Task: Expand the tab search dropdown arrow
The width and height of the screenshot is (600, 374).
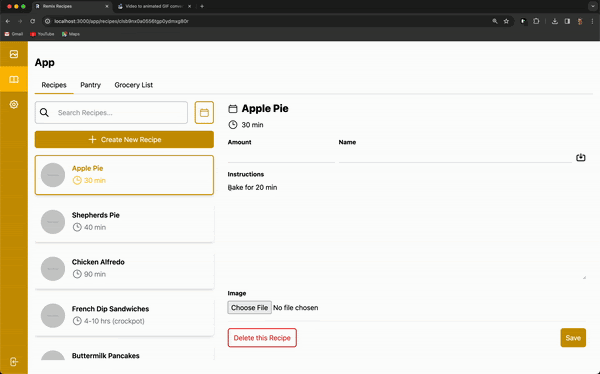Action: (x=593, y=6)
